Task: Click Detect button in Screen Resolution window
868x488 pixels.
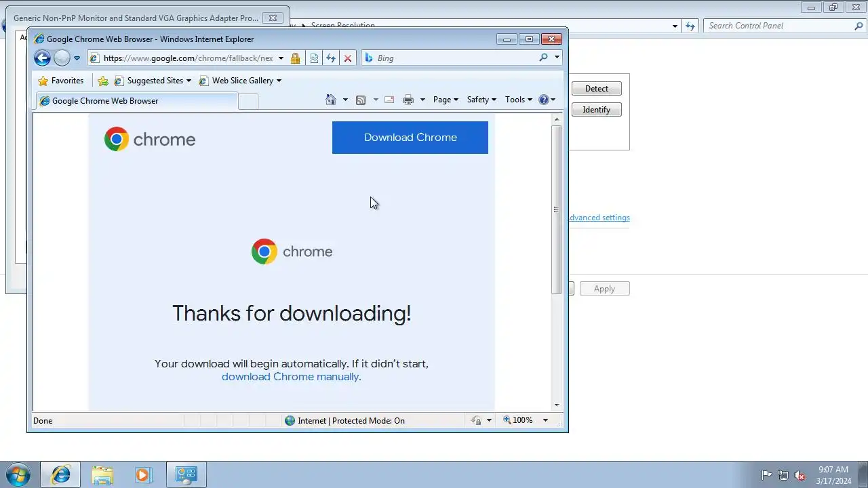Action: tap(597, 89)
